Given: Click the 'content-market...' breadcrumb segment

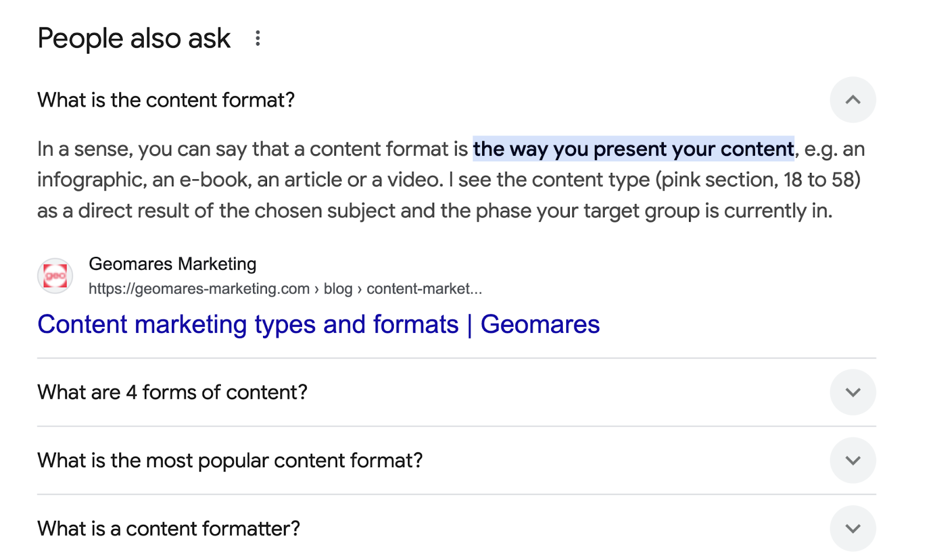Looking at the screenshot, I should (424, 289).
